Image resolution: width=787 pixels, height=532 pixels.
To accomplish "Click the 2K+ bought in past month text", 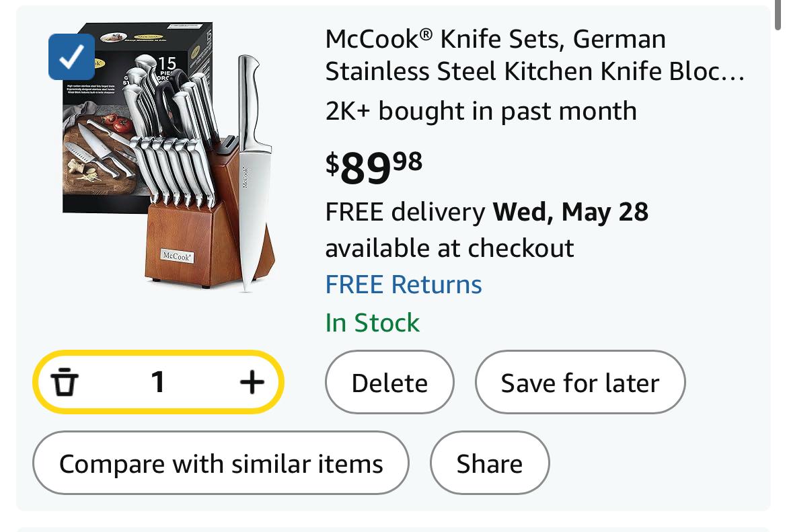I will [481, 110].
